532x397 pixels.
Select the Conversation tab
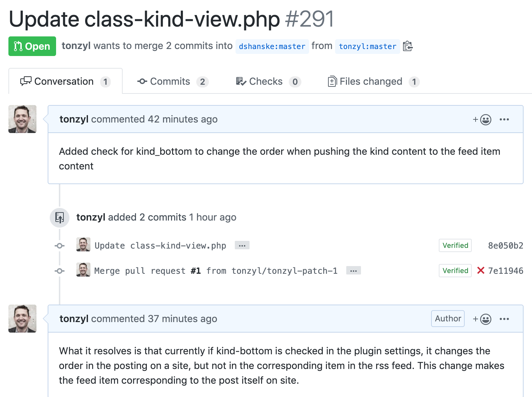[66, 81]
